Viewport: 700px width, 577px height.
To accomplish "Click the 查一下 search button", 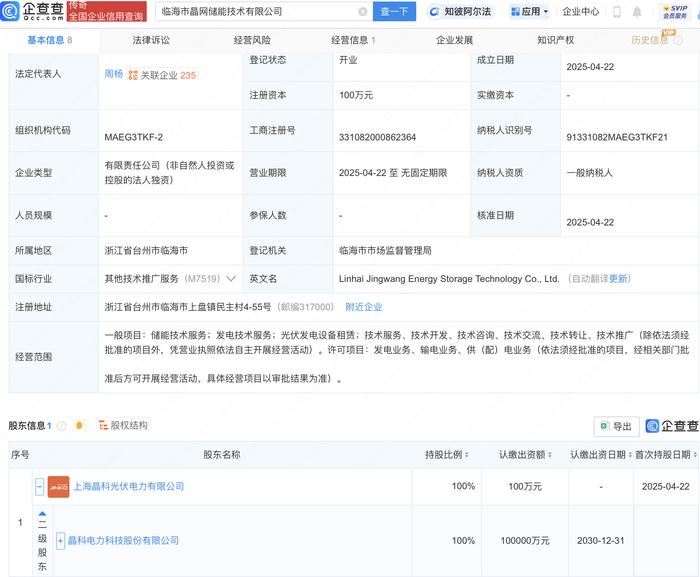I will coord(394,12).
